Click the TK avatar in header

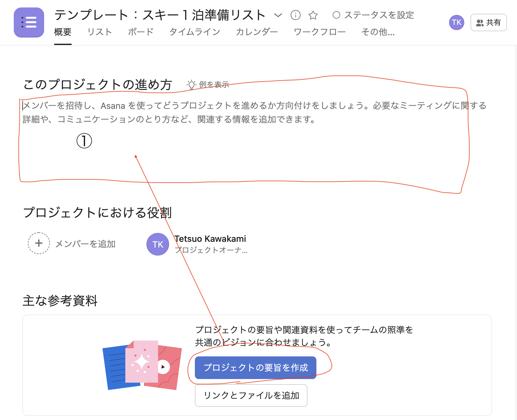coord(457,22)
